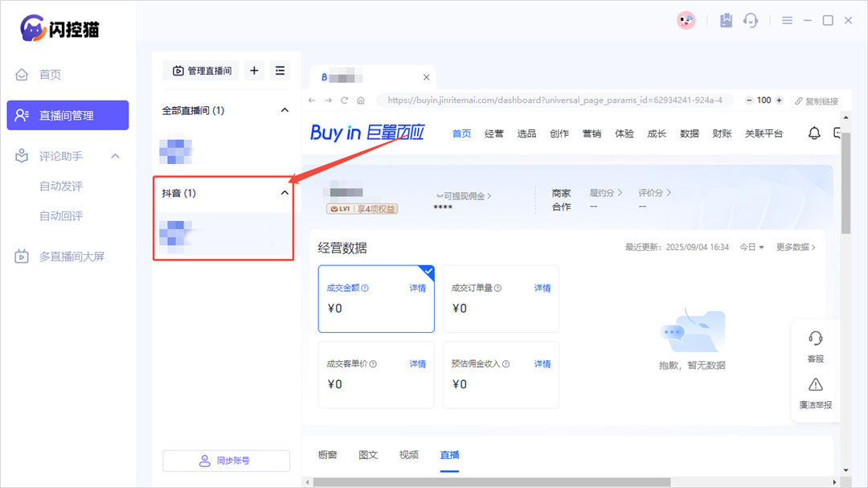Collapse the 全部直播间 (1) section

click(x=284, y=110)
